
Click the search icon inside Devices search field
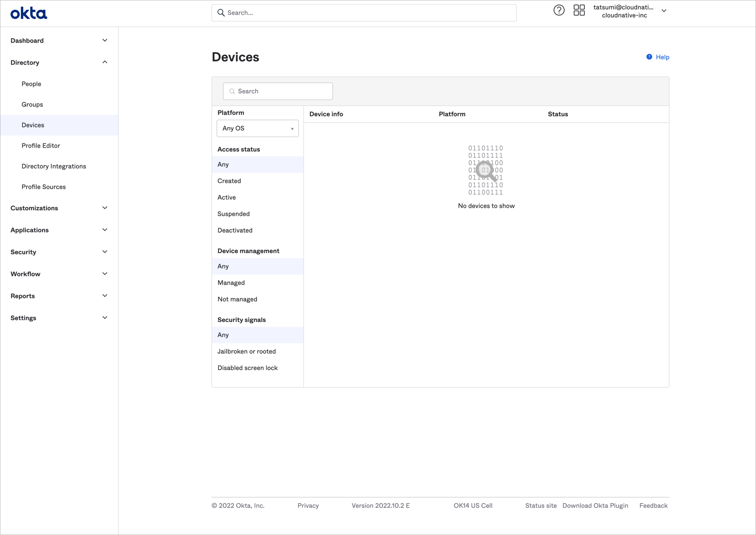coord(232,91)
